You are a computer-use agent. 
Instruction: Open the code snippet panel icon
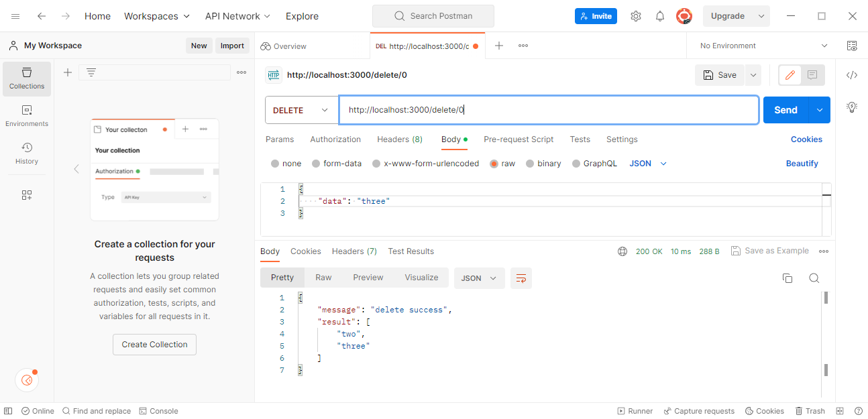[x=852, y=75]
